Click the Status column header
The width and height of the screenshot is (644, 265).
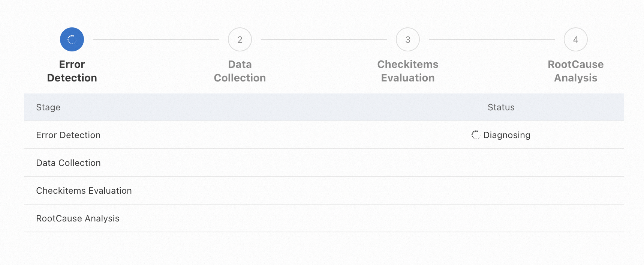pos(501,107)
